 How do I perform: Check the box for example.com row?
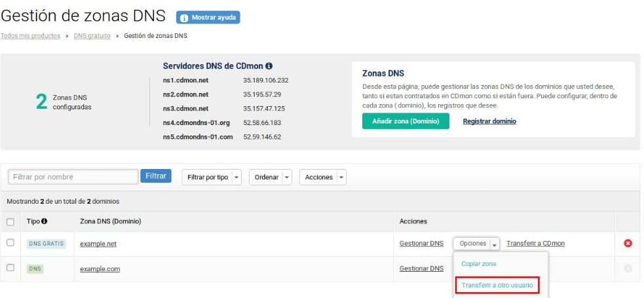point(10,268)
